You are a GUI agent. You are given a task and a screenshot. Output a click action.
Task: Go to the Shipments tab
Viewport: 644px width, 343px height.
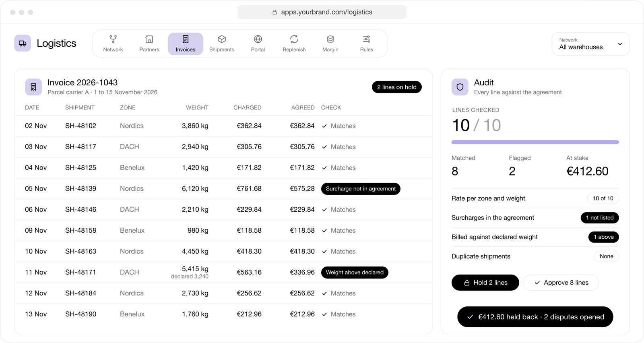tap(222, 44)
